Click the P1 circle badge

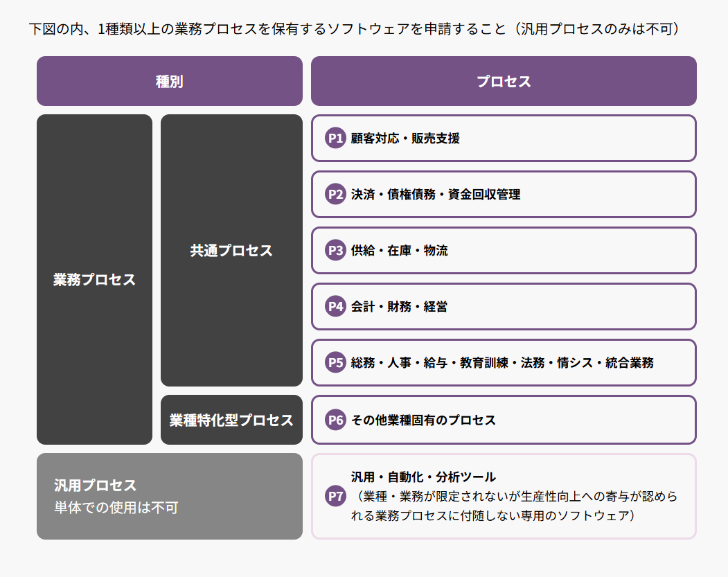click(x=335, y=138)
